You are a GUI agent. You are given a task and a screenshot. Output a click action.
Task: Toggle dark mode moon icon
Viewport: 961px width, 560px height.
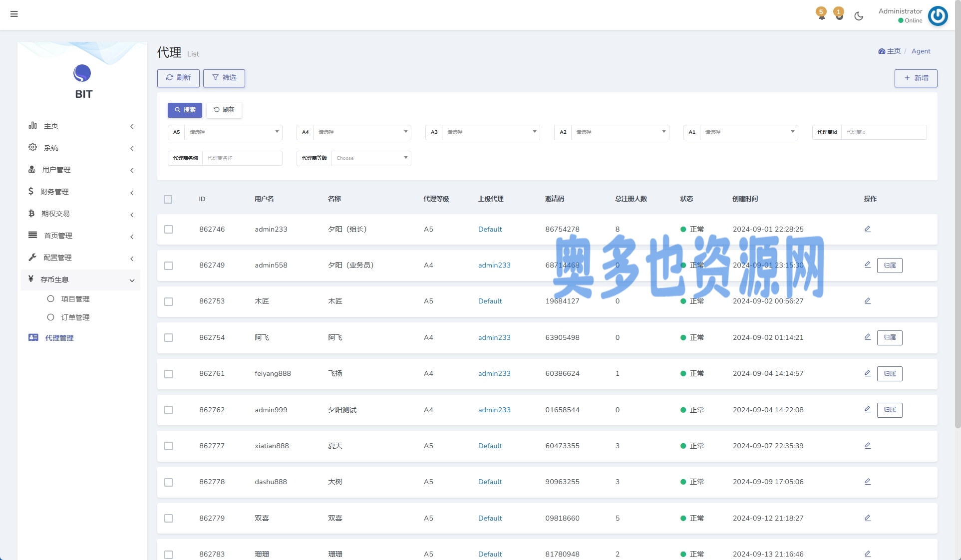(859, 16)
